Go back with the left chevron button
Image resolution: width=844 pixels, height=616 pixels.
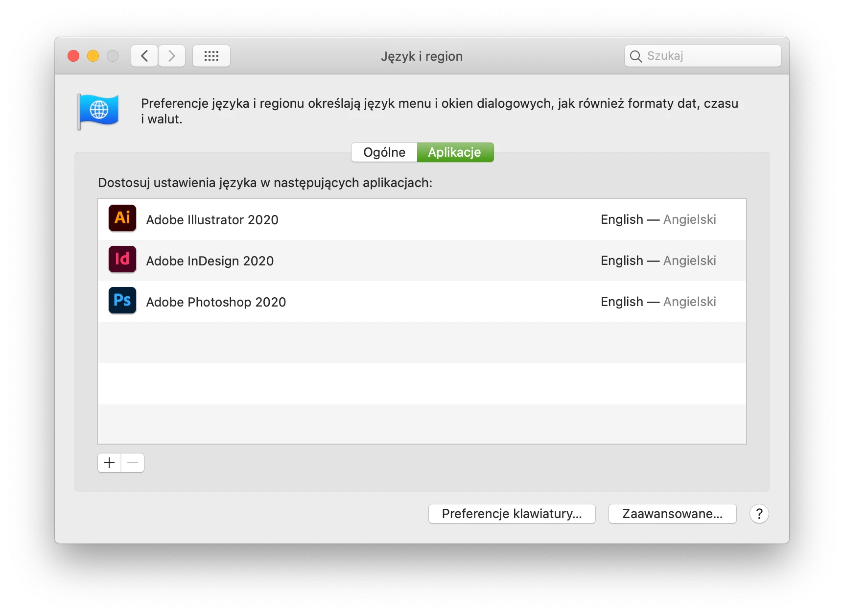pyautogui.click(x=144, y=56)
